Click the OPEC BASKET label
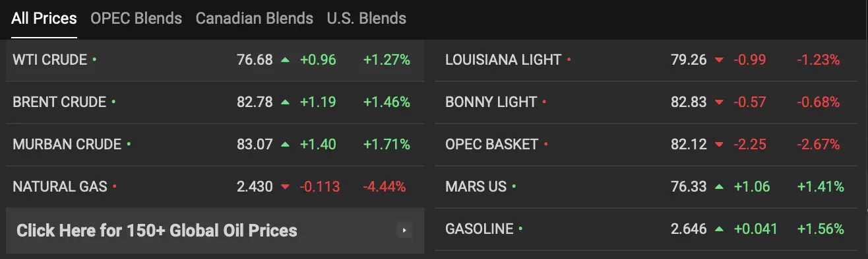The height and width of the screenshot is (259, 868). (x=492, y=145)
